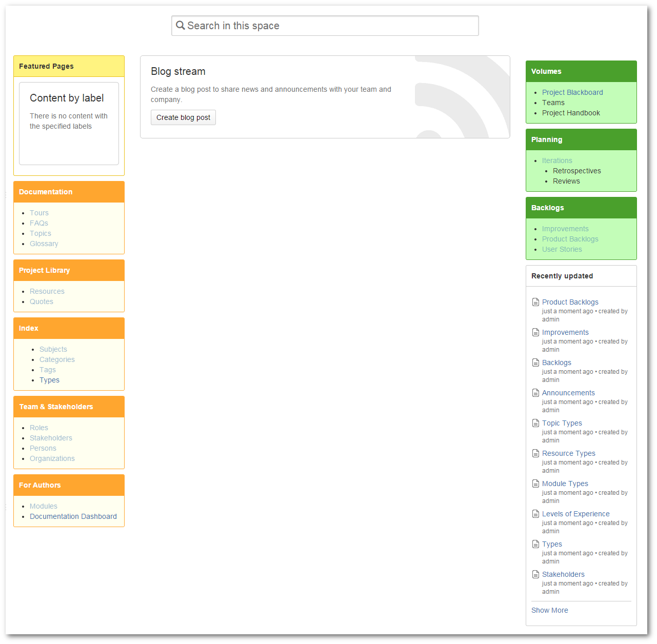
Task: Expand the list with Show More
Action: tap(549, 610)
